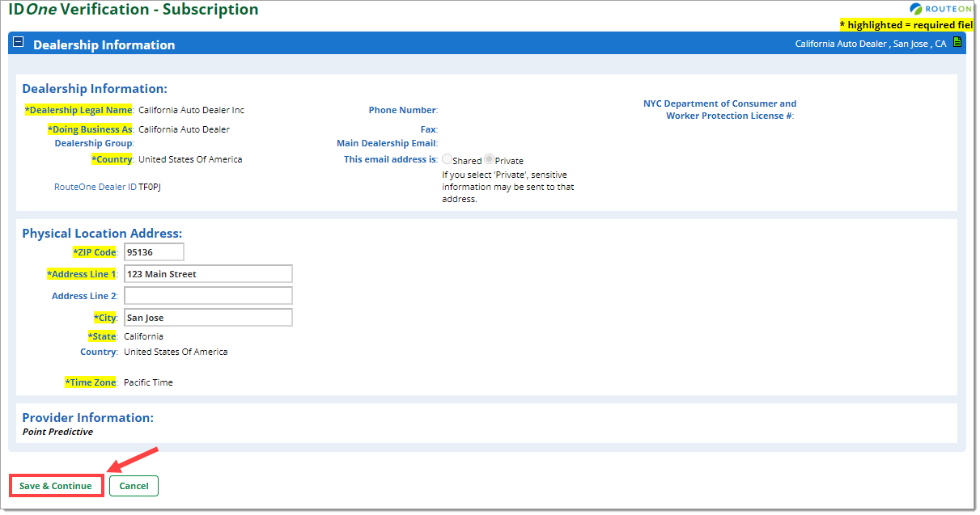
Task: Click the Phone Number label
Action: point(403,110)
